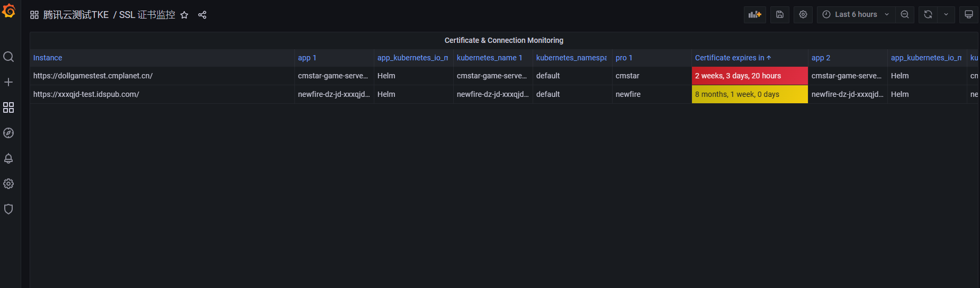Screen dimensions: 980x288
Task: Open the Dashboards grid icon in sidebar
Action: (x=8, y=107)
